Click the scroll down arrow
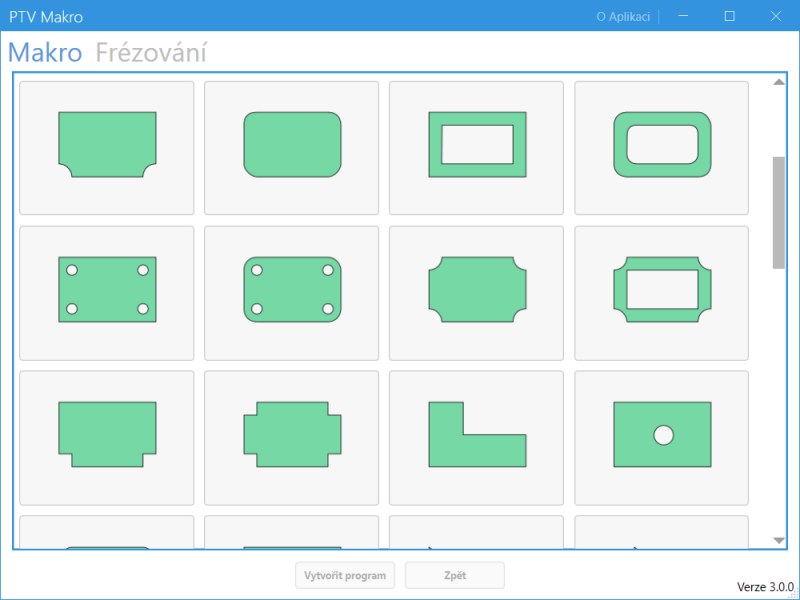The height and width of the screenshot is (600, 800). 779,540
